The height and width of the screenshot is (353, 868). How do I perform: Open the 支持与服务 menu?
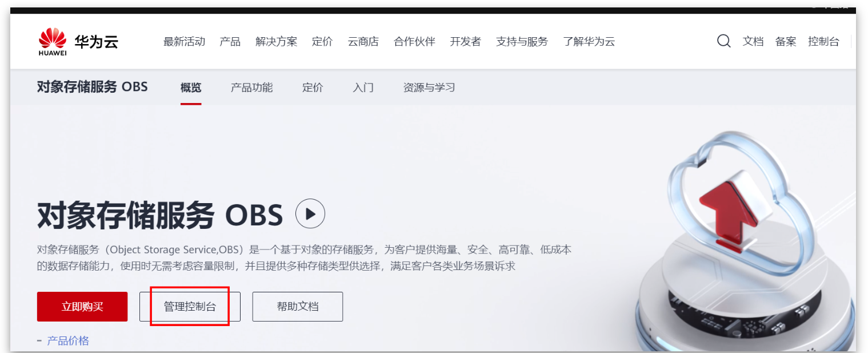click(x=522, y=42)
